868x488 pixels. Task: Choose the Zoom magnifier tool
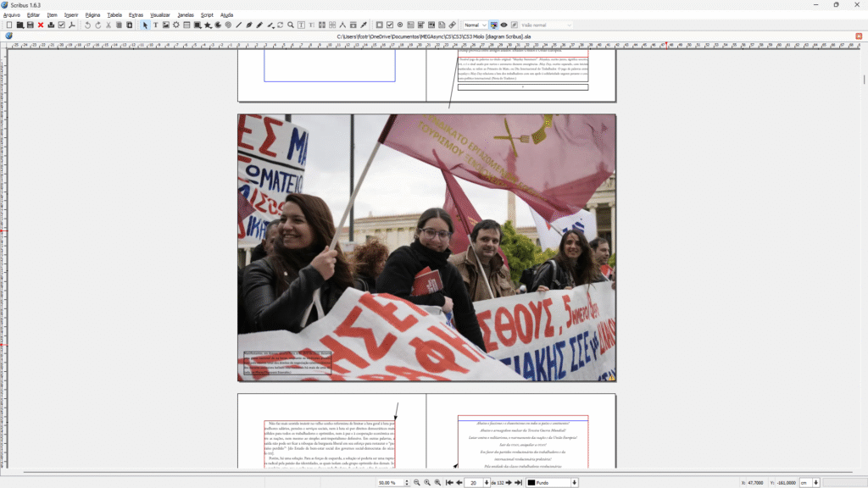(290, 25)
